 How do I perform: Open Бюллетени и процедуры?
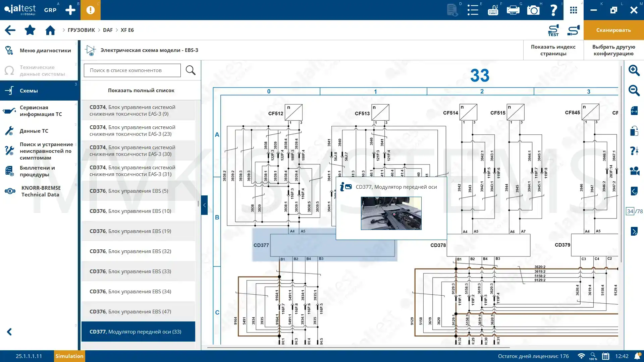click(x=39, y=171)
